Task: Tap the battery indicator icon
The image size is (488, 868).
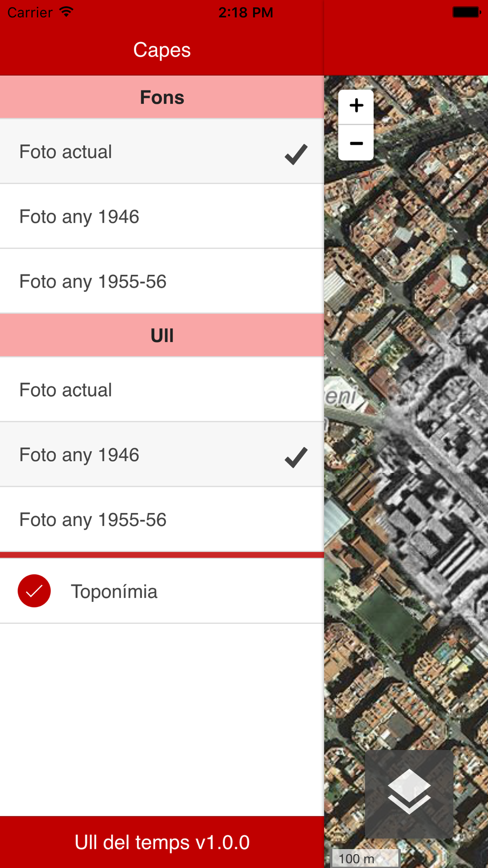Action: [x=467, y=12]
